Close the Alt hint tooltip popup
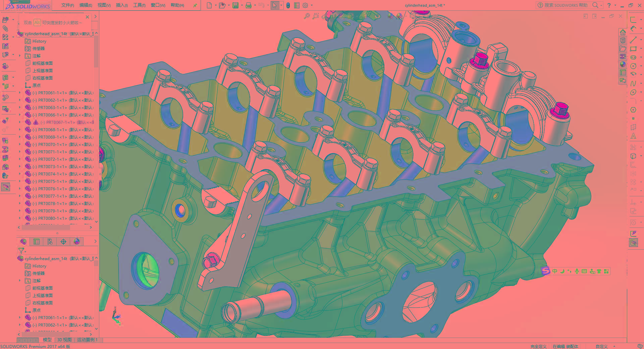The width and height of the screenshot is (644, 349). pos(88,17)
